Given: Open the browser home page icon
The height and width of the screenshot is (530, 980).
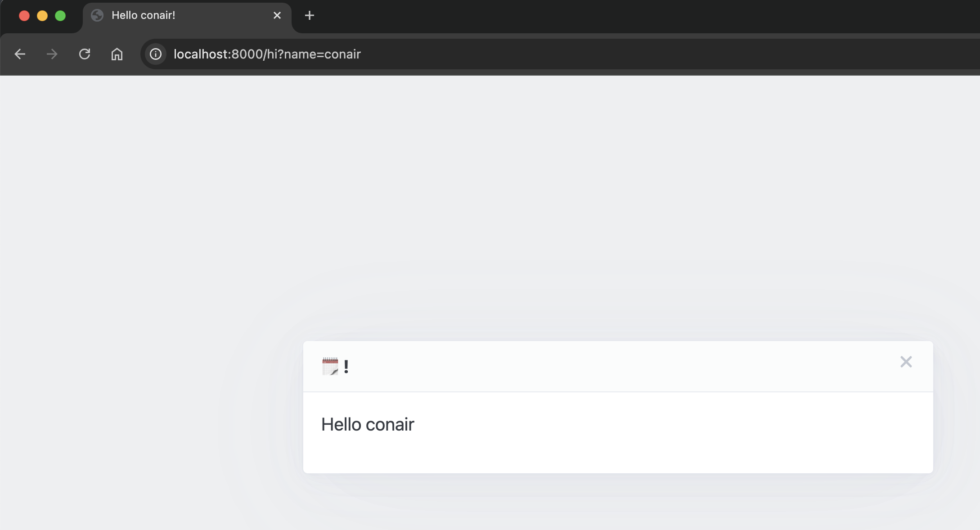Looking at the screenshot, I should [x=117, y=54].
